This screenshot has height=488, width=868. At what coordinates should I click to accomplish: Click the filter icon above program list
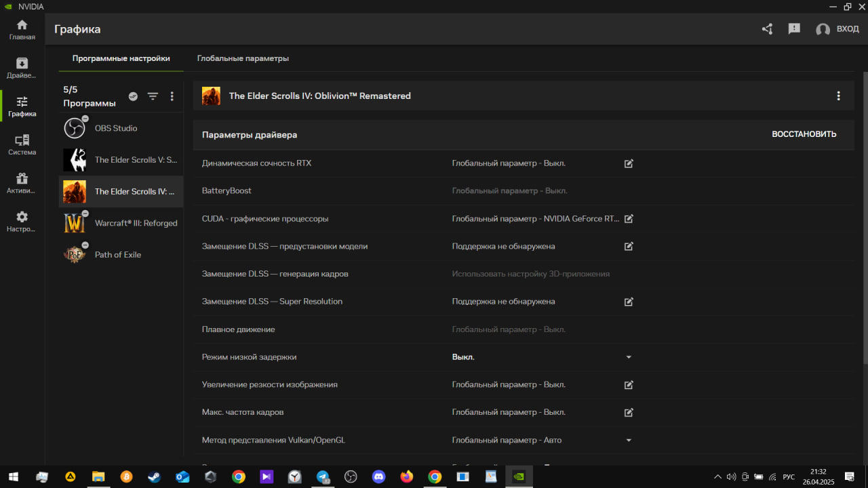[x=153, y=96]
